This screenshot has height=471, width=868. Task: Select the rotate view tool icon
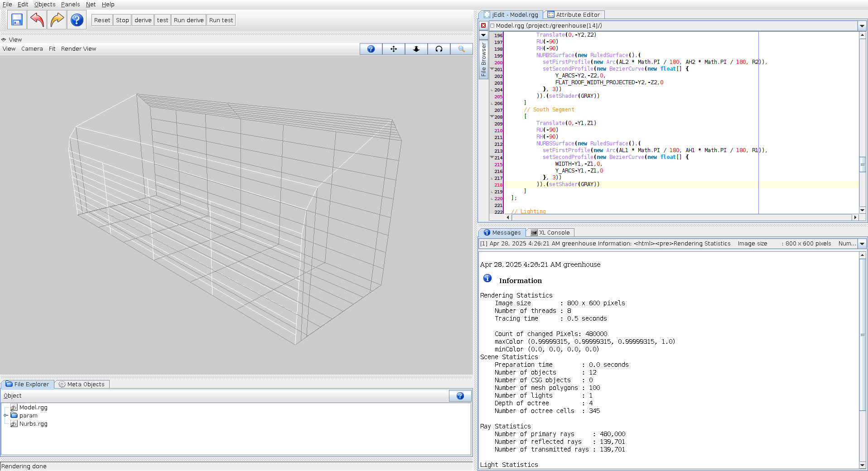point(439,49)
